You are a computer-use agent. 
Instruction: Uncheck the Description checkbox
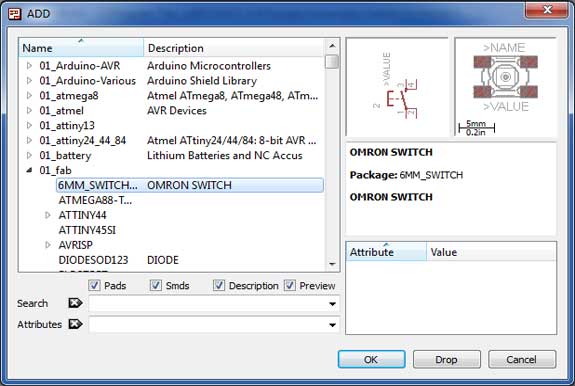219,285
